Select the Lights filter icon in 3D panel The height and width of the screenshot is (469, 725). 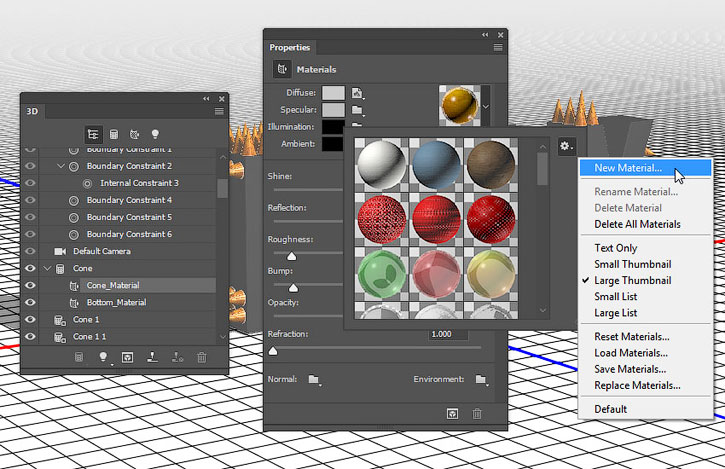(x=155, y=134)
